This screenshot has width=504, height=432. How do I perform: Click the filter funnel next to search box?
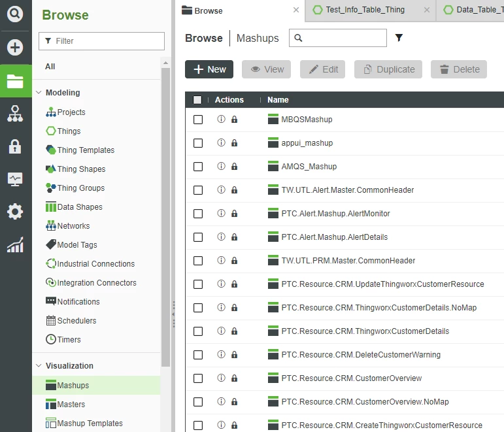pos(399,38)
